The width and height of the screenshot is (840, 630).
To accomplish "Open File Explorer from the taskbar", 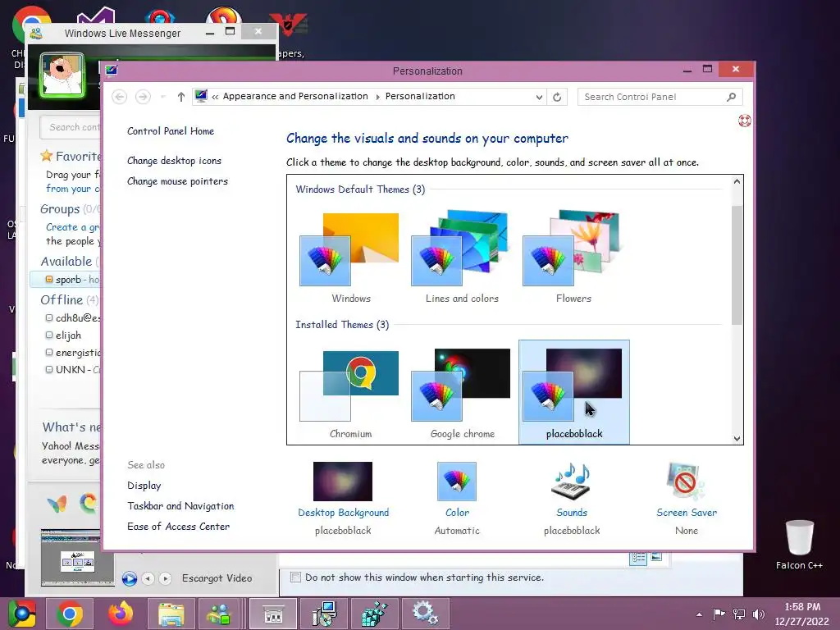I will pos(171,614).
